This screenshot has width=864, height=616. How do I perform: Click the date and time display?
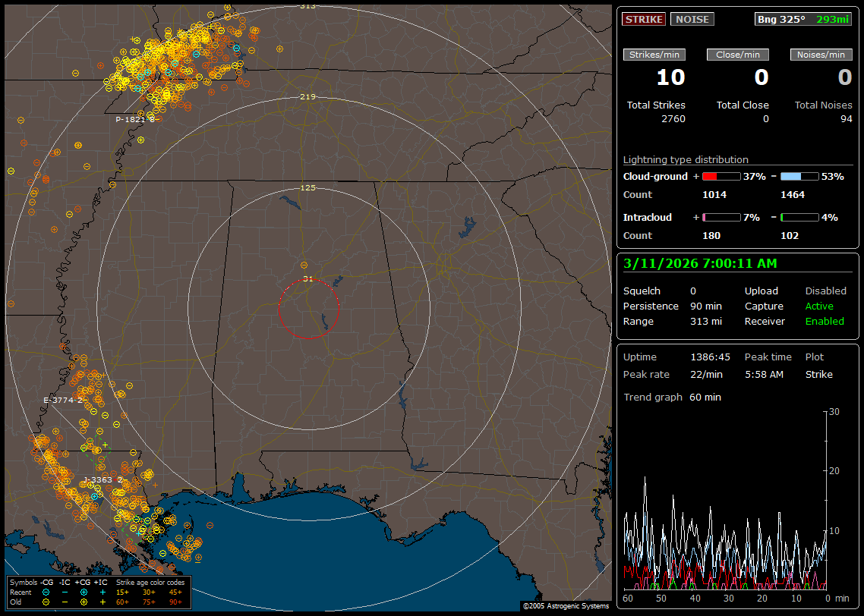pyautogui.click(x=700, y=264)
